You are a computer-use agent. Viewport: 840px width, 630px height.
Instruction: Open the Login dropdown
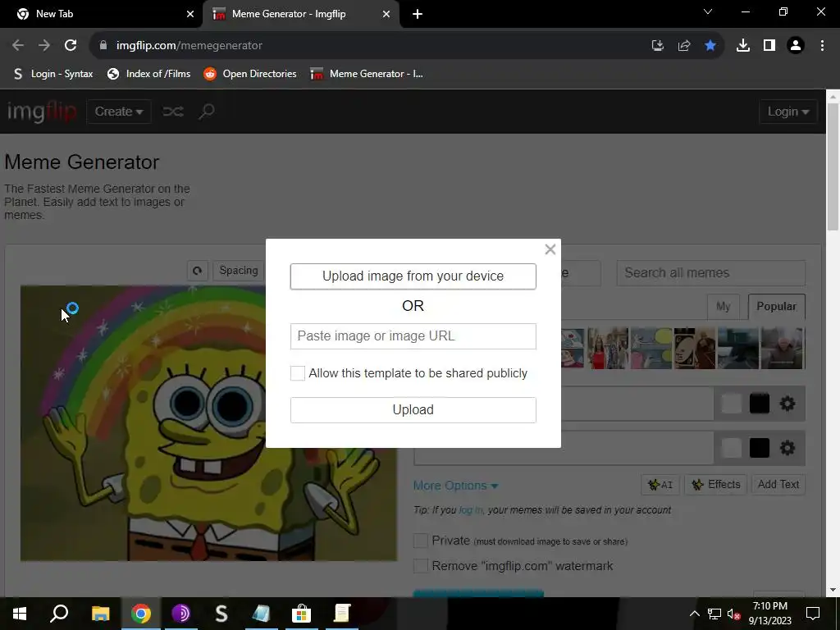pyautogui.click(x=788, y=112)
